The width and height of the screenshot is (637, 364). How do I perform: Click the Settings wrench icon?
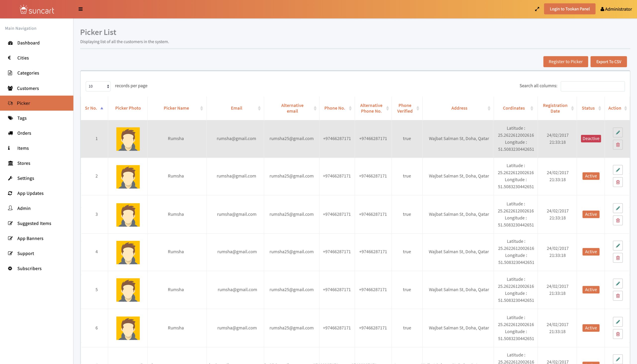point(10,178)
